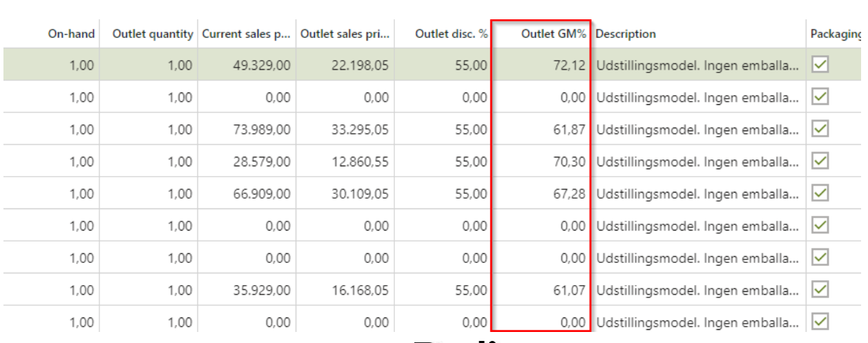Select the Current sales price column header
Image resolution: width=868 pixels, height=343 pixels.
(246, 34)
